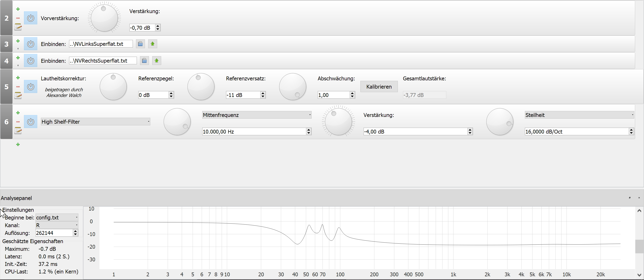The height and width of the screenshot is (280, 644).
Task: Open the Kanal dropdown showing R
Action: pos(57,225)
